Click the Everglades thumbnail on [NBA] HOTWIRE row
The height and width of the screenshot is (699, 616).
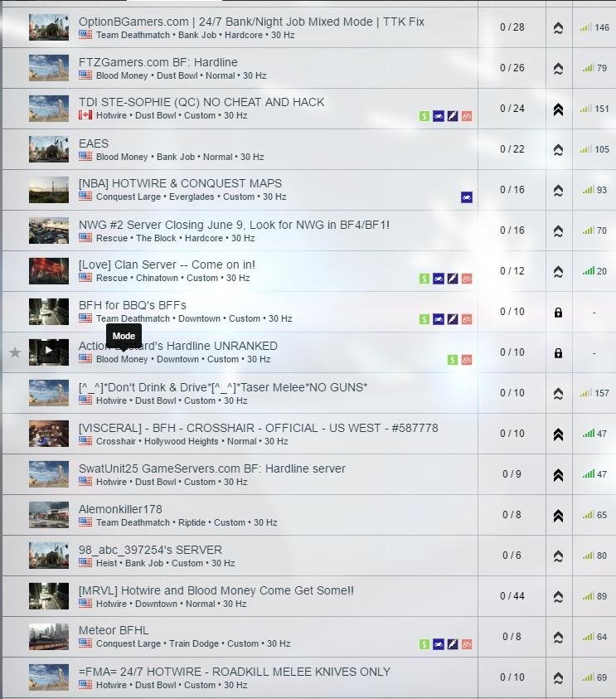click(x=49, y=190)
